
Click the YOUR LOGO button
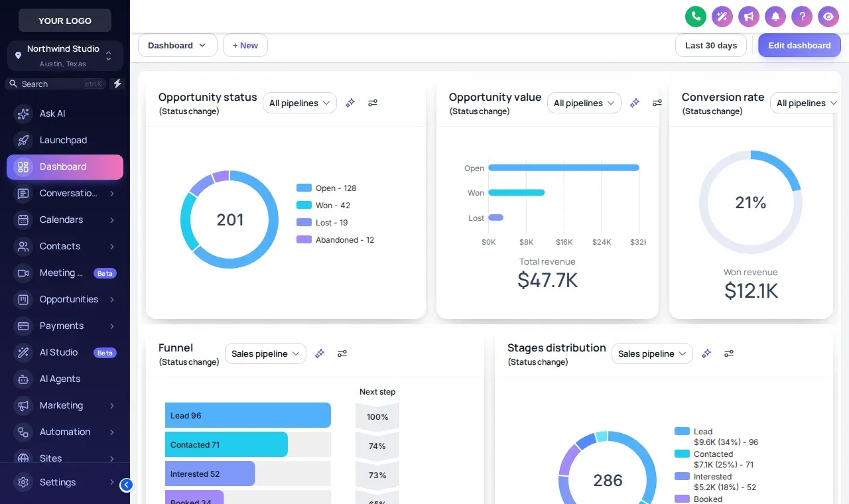[x=65, y=21]
